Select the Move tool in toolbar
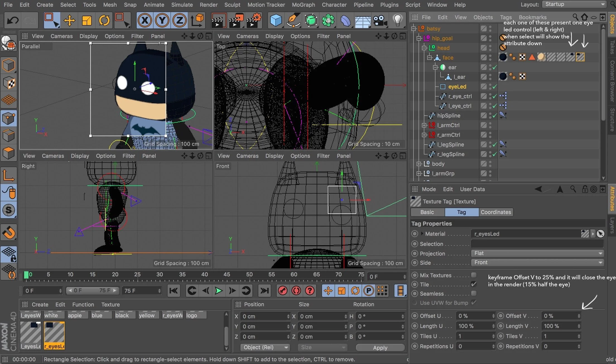 coord(69,21)
